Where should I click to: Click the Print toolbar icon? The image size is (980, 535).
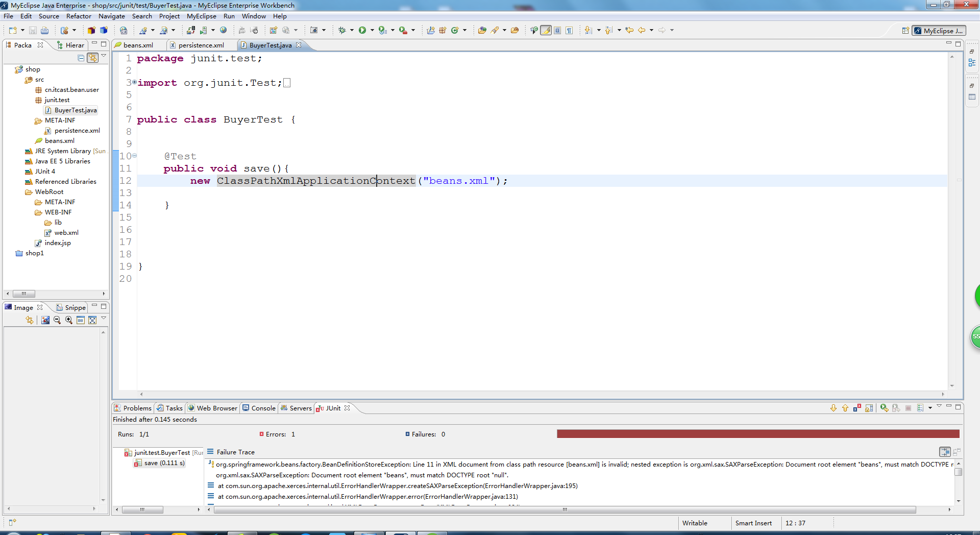click(44, 30)
